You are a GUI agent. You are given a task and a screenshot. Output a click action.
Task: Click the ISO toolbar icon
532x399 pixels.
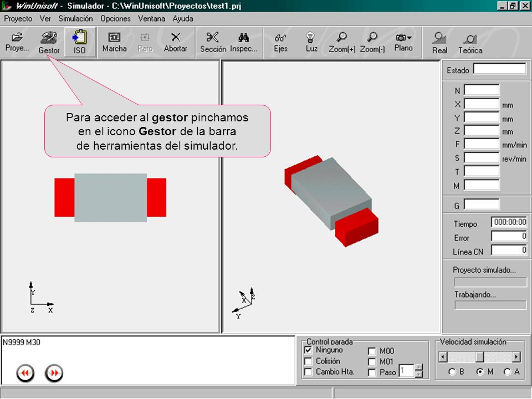80,42
